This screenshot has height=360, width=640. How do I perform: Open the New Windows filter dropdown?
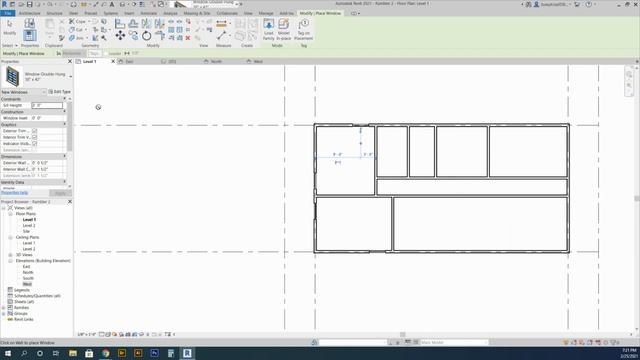[x=23, y=92]
